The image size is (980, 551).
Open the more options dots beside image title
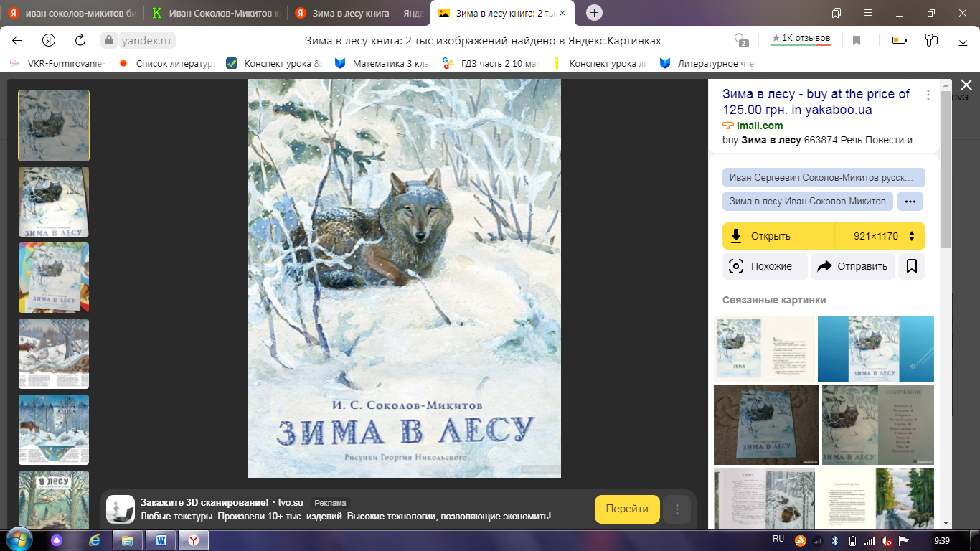click(x=928, y=95)
